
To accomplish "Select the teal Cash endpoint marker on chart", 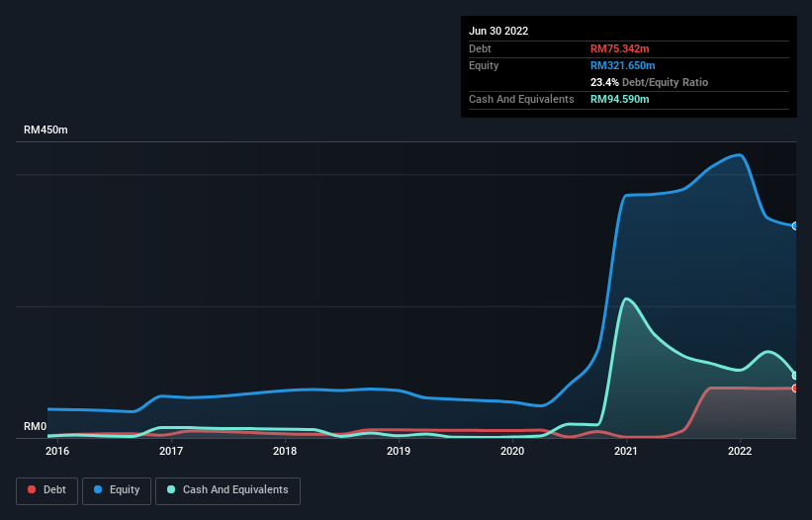I will (795, 376).
